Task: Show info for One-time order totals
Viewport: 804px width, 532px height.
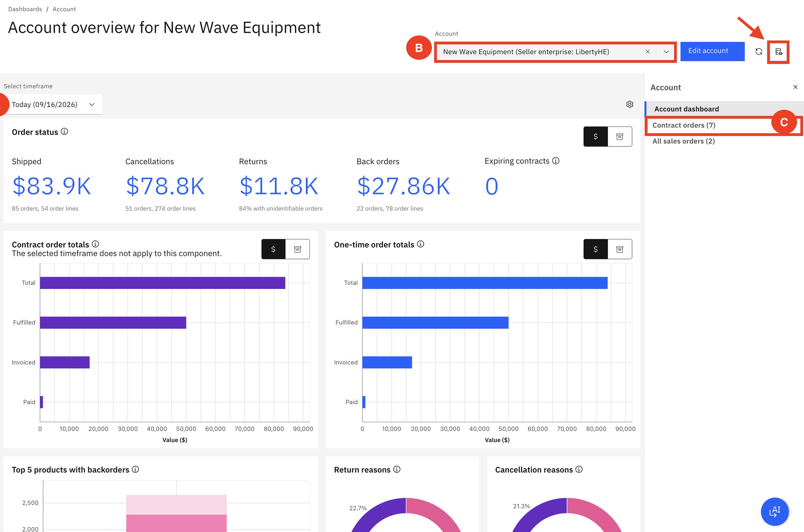Action: pos(421,244)
